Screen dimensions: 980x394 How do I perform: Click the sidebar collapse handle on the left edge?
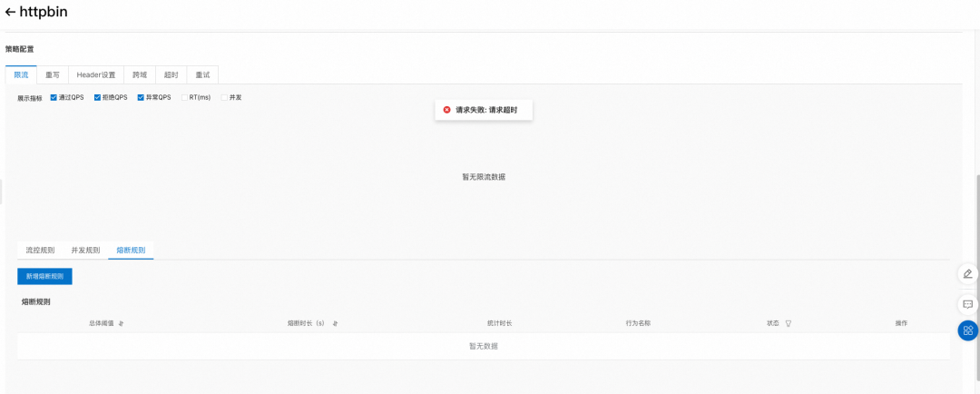tap(1, 191)
